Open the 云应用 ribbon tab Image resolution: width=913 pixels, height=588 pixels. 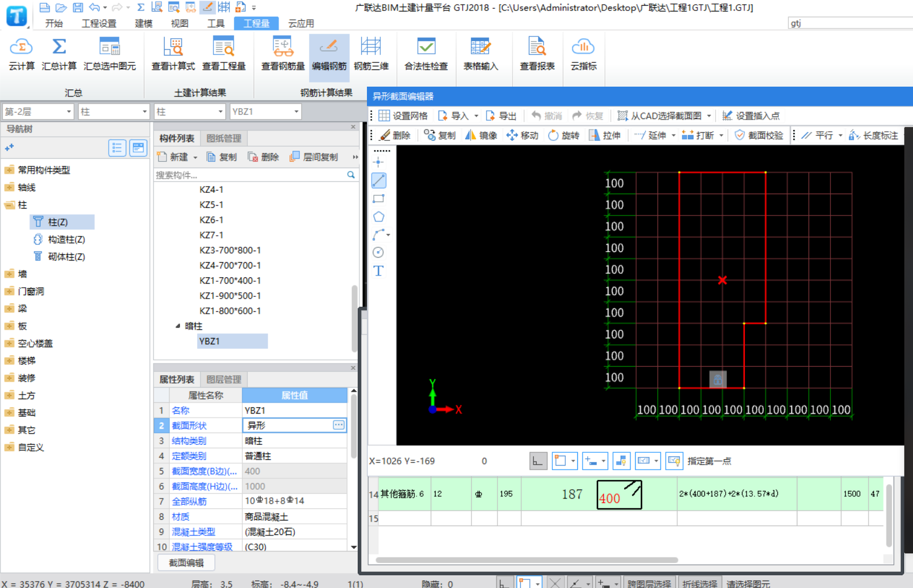301,23
